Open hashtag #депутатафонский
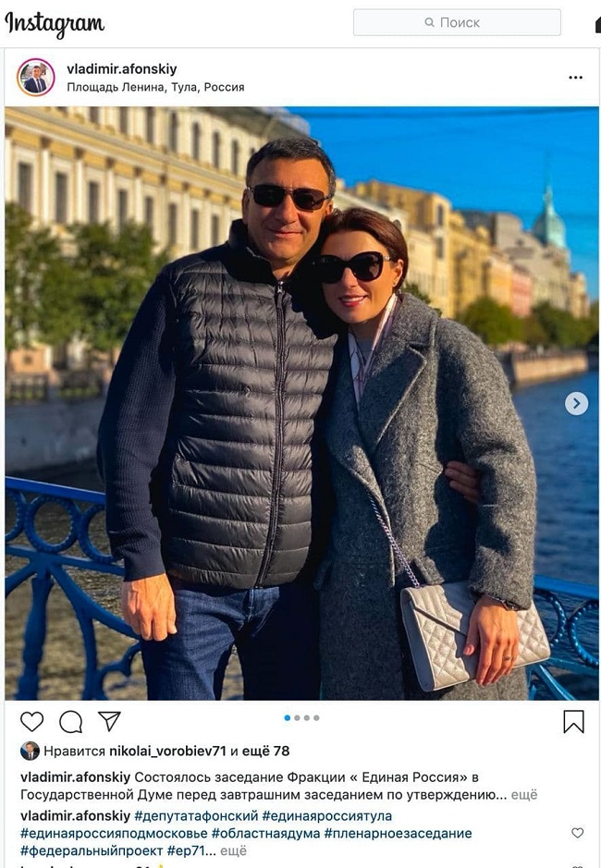Screen dimensions: 601x868 tap(196, 816)
